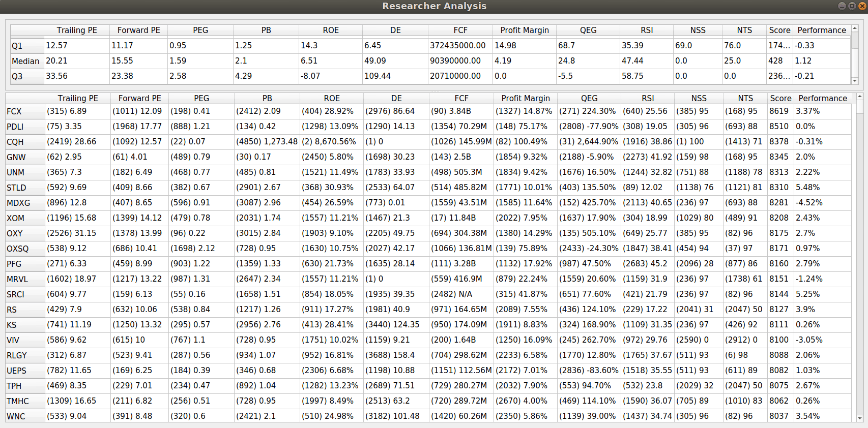Select the Median row header
The image size is (868, 428).
27,60
